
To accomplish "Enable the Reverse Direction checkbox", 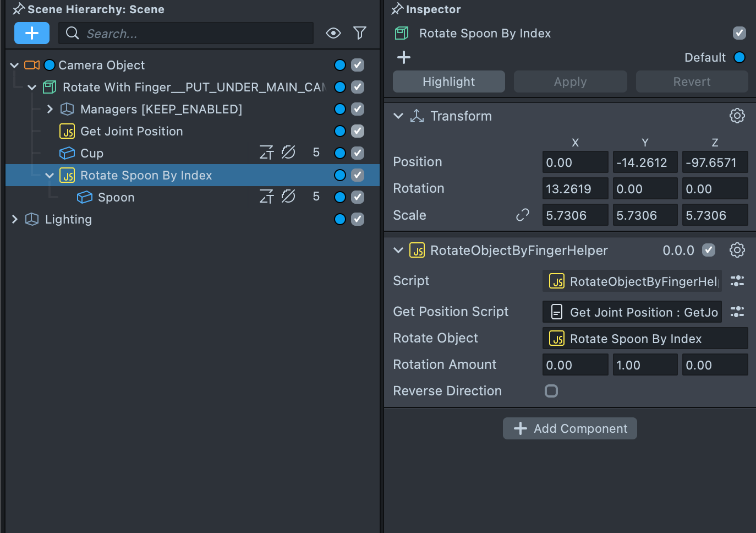I will coord(551,391).
